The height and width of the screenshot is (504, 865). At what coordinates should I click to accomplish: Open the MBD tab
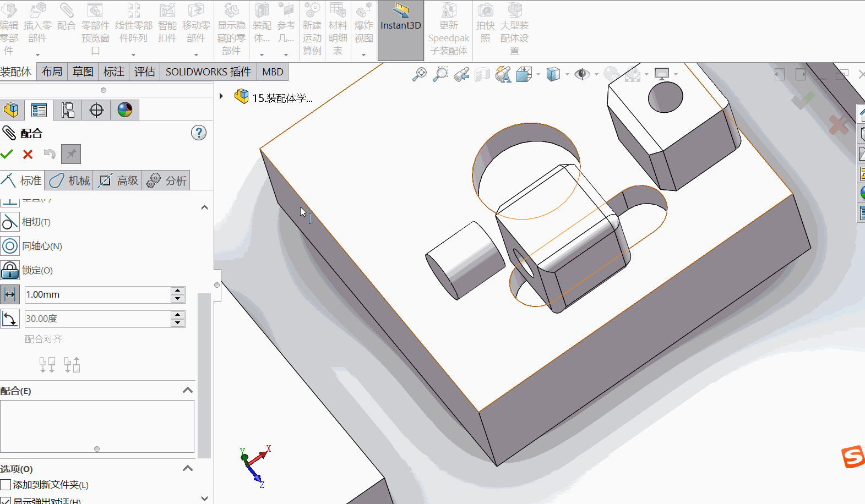(x=273, y=72)
